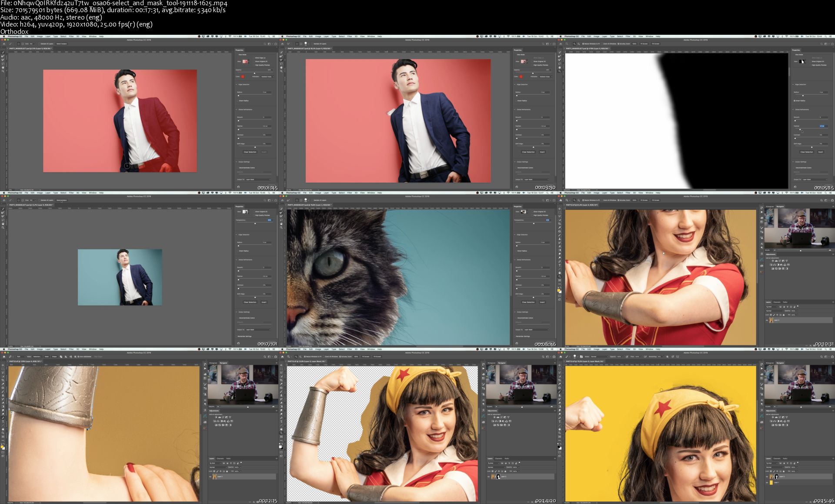Screen dimensions: 835x504
Task: Enable Smart Radius checkbox in 00:01:45 frame
Action: (x=237, y=101)
